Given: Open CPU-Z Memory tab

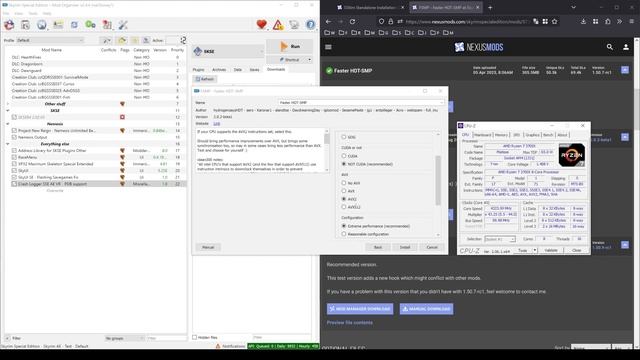Looking at the screenshot, I should [501, 135].
